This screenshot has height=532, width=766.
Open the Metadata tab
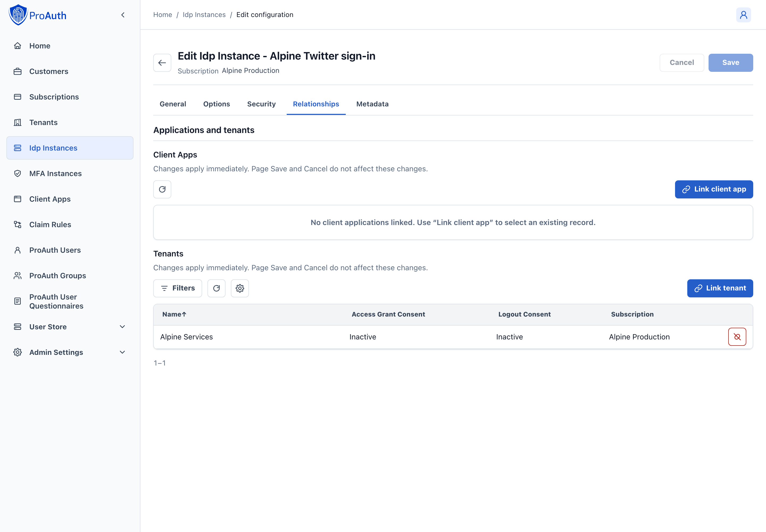pyautogui.click(x=372, y=104)
